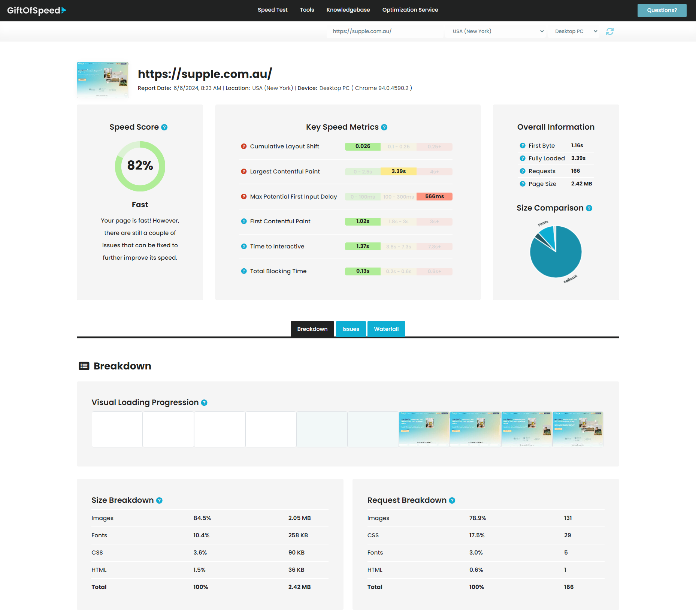Viewport: 696px width, 616px height.
Task: Click Fully Loaded help icon
Action: click(523, 158)
